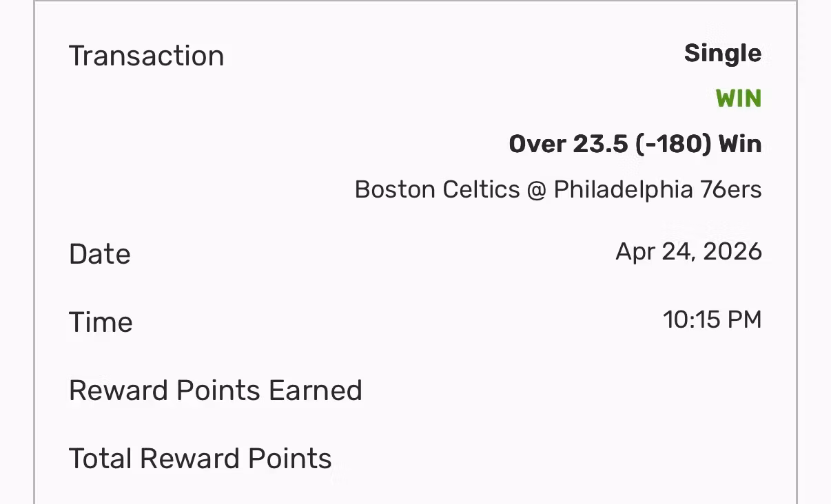The image size is (831, 504).
Task: Click the word Earned in the rewards row
Action: coord(316,390)
